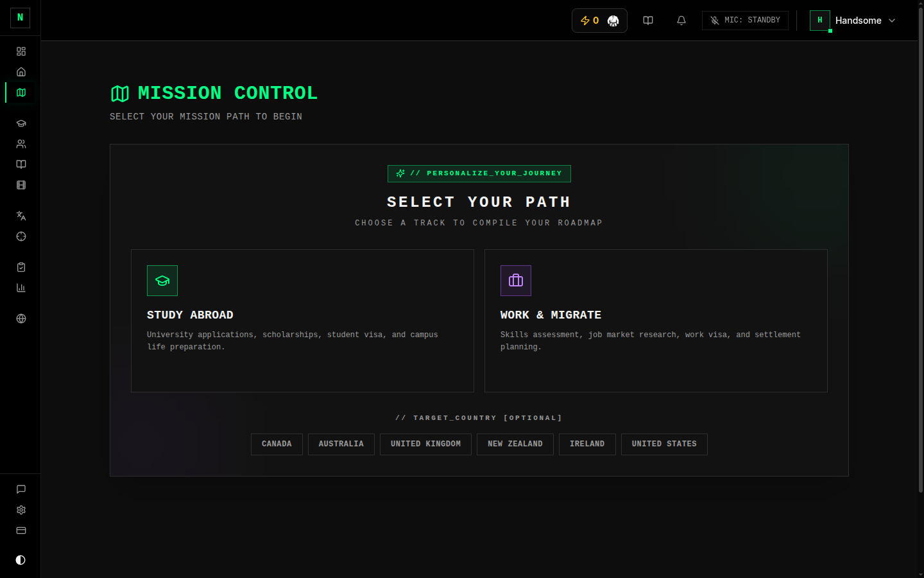Open the translate languages sidebar icon
This screenshot has height=578, width=924.
pos(21,216)
